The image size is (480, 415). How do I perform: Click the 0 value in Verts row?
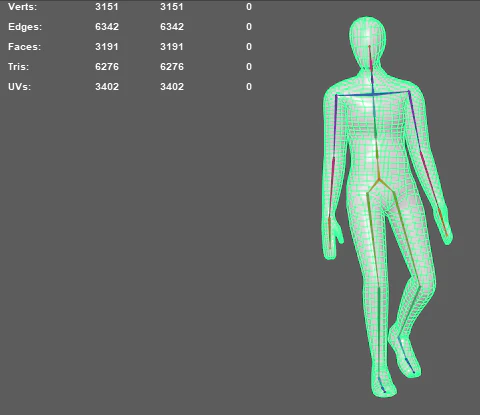[249, 7]
